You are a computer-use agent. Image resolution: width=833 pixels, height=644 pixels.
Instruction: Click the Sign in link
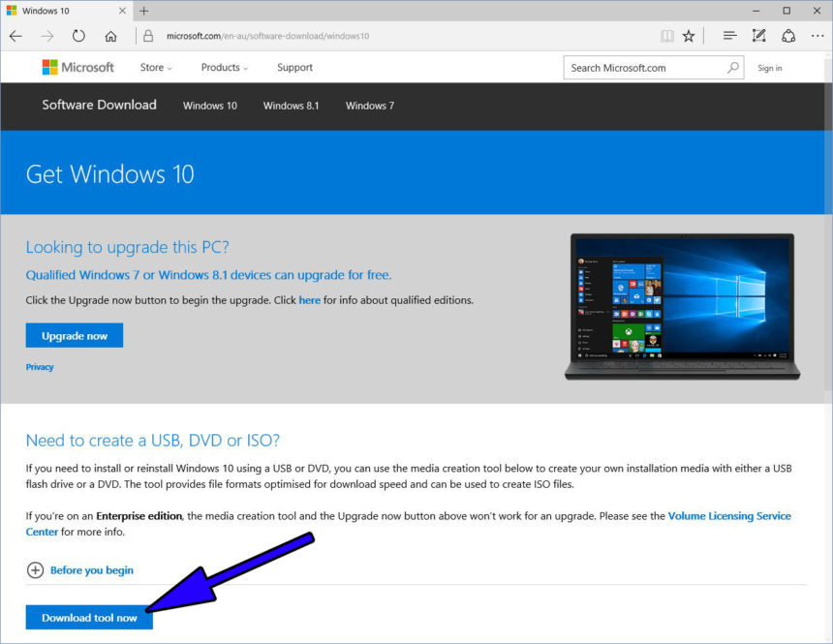pyautogui.click(x=770, y=68)
